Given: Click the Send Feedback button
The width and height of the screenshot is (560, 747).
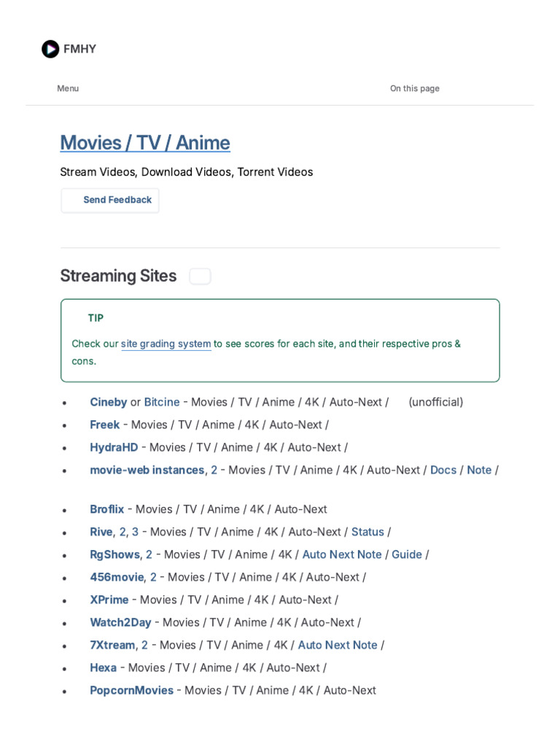Looking at the screenshot, I should point(110,200).
